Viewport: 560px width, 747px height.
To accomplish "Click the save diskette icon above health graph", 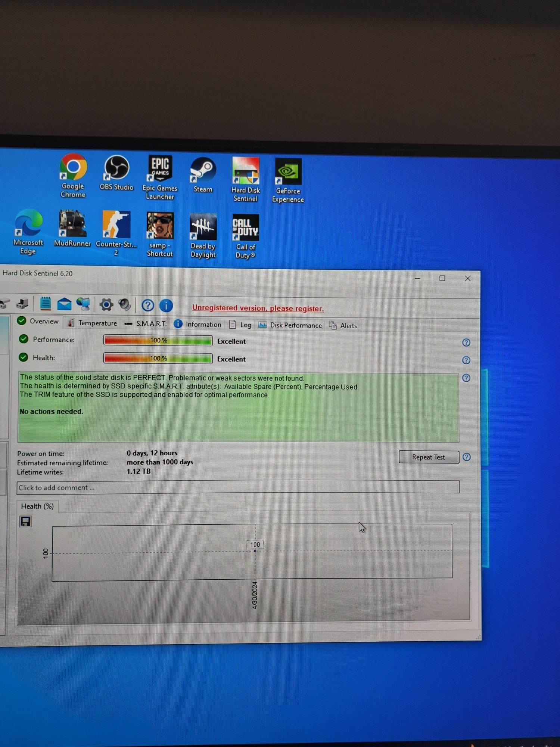I will coord(26,521).
